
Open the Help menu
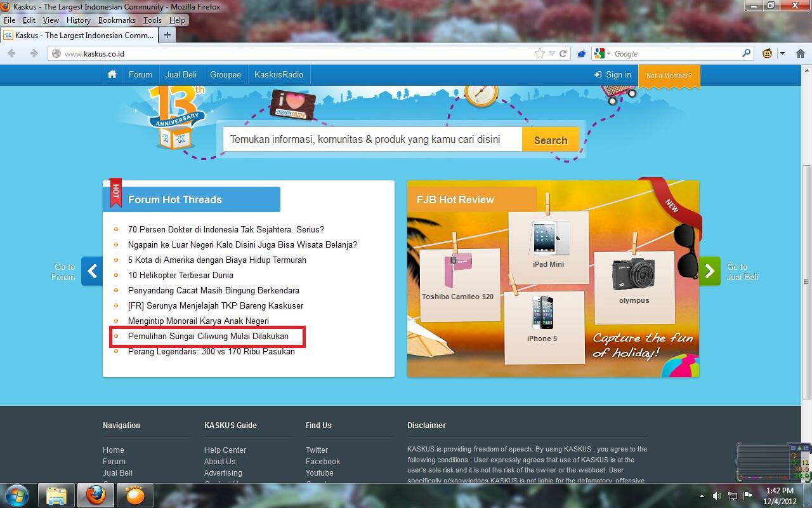[x=177, y=20]
